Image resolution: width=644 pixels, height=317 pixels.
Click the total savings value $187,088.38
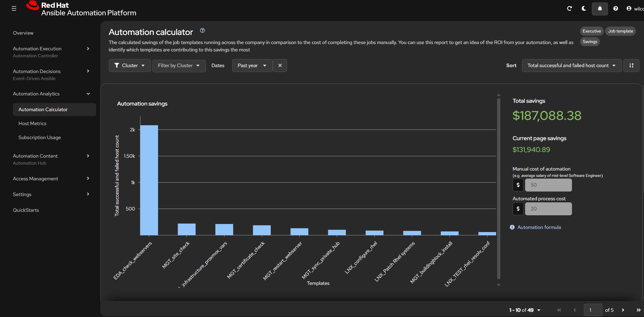pyautogui.click(x=547, y=116)
